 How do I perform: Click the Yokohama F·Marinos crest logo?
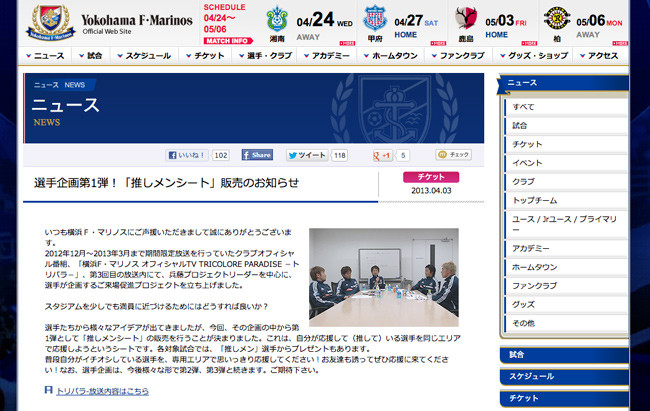coord(51,22)
